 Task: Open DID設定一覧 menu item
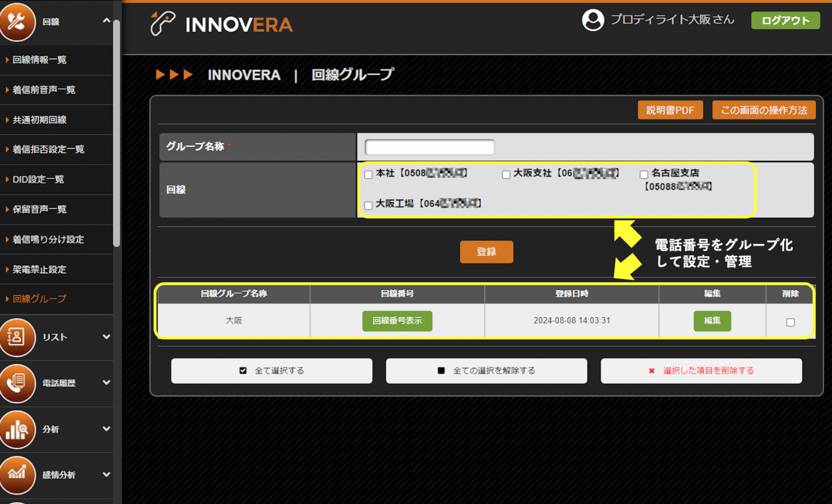56,179
